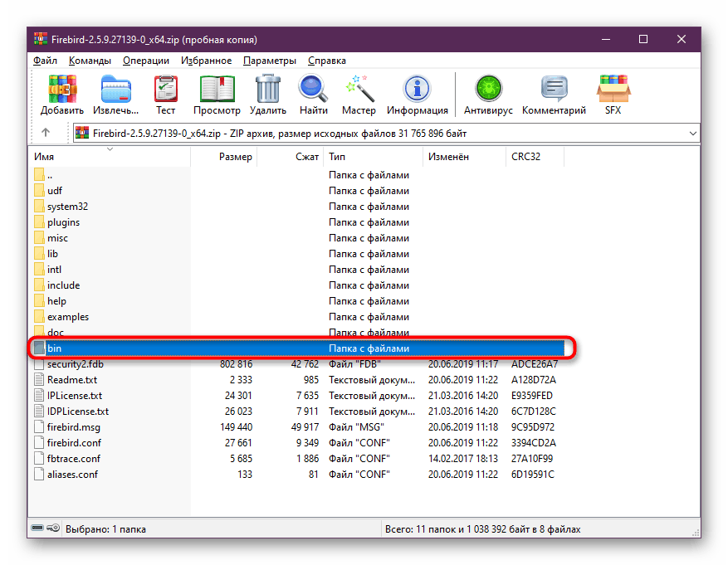Click date 21.03.2016 14:20 of IPLicense.txt
Screen dimensions: 728x565
[x=463, y=396]
